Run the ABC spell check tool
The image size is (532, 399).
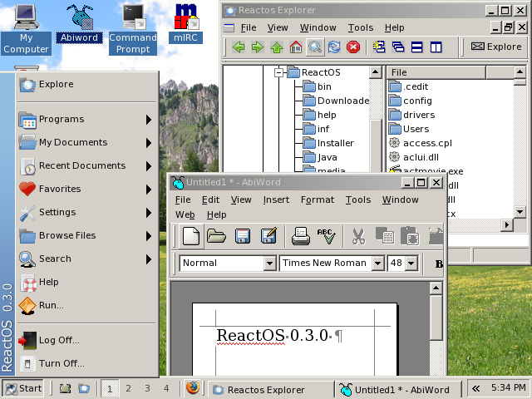pos(326,236)
